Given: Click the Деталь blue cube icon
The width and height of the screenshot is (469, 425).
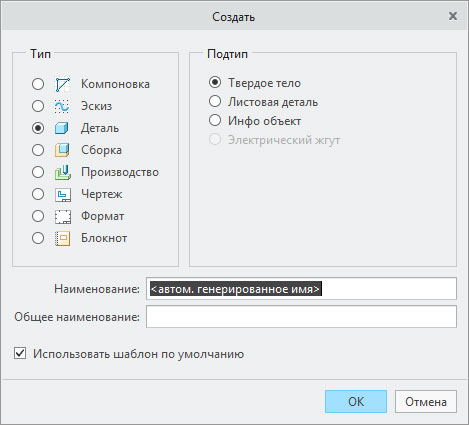Looking at the screenshot, I should tap(63, 128).
